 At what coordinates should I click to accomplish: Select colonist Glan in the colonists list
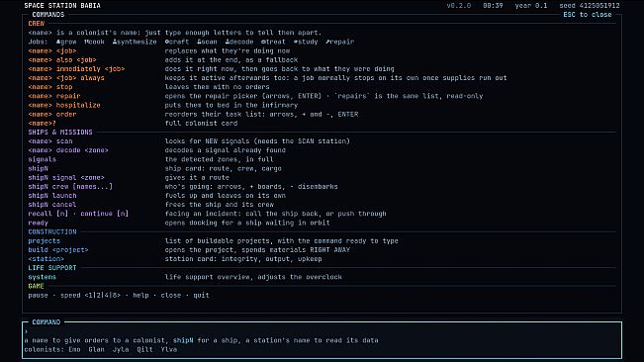(x=97, y=350)
